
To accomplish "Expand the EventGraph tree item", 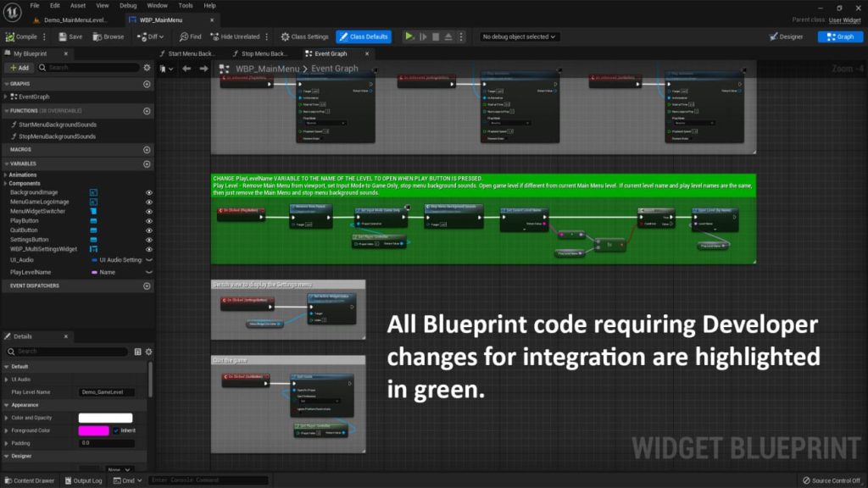I will (6, 97).
